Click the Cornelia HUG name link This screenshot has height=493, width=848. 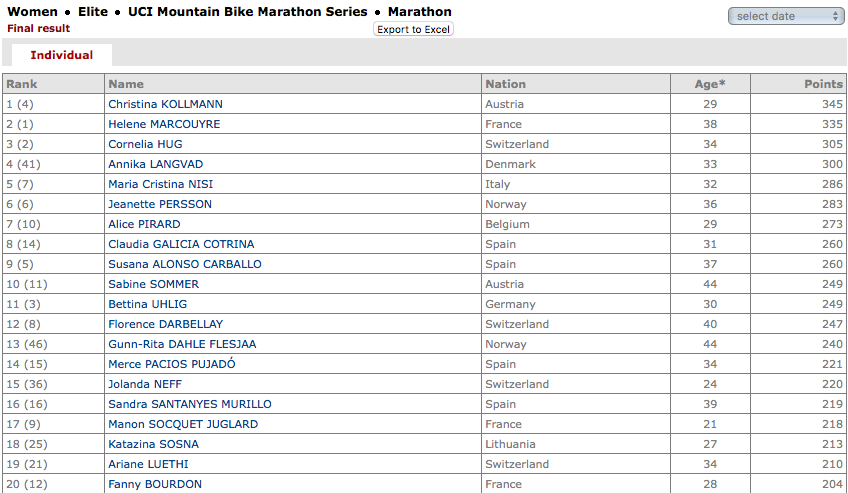pos(145,144)
